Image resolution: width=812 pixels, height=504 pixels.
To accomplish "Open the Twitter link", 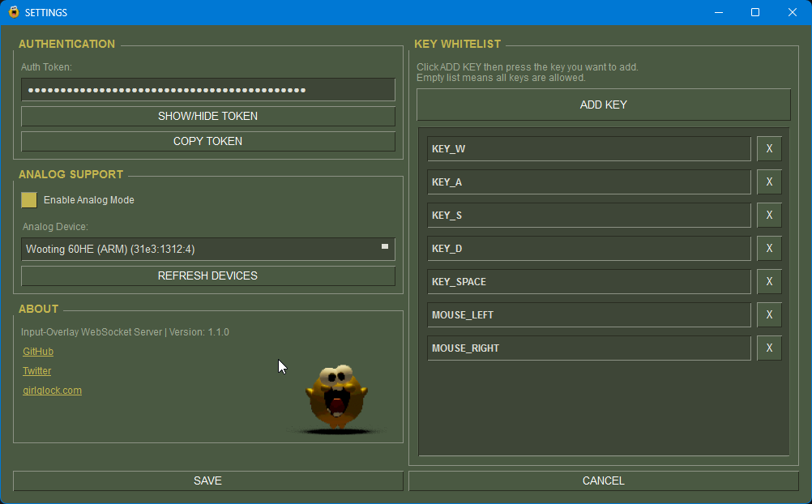I will tap(36, 371).
